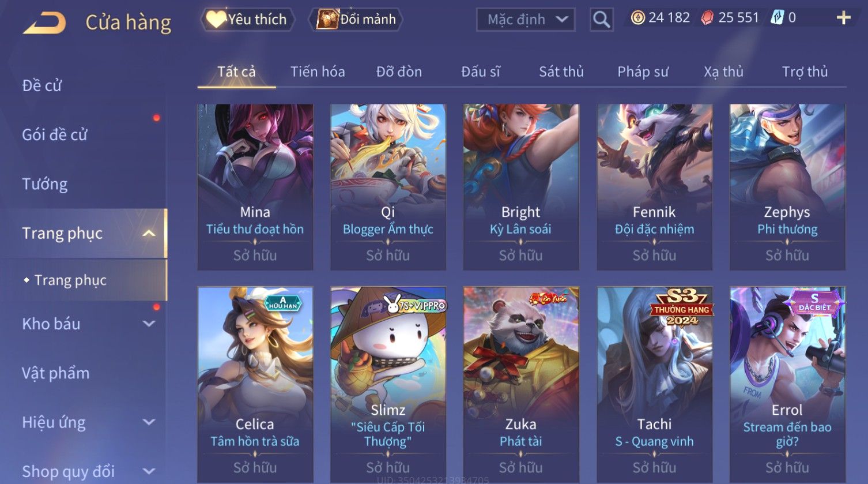Select the Mina Tiểu thư đoạt hồn skin
The height and width of the screenshot is (484, 868).
(x=255, y=187)
